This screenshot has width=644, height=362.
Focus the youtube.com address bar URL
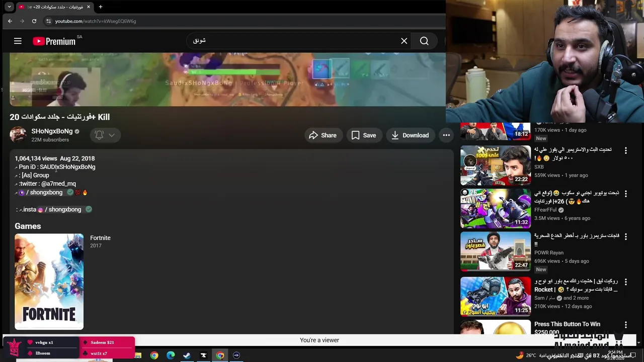[x=96, y=21]
